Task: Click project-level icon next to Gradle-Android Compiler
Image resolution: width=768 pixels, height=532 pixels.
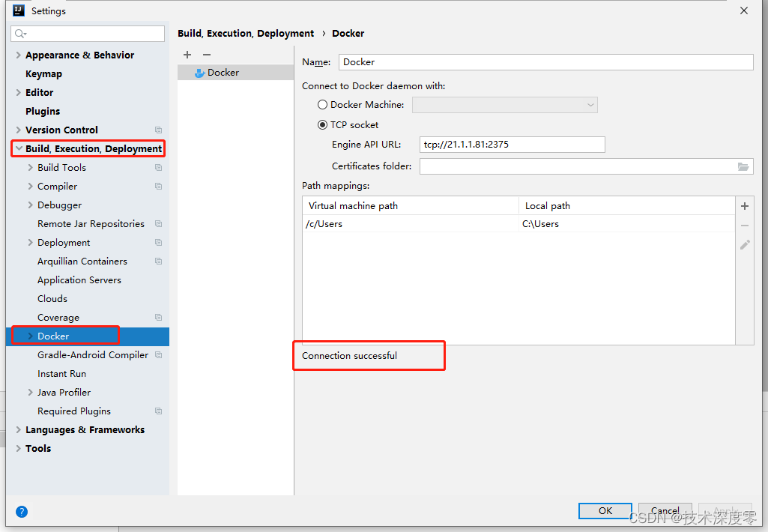Action: click(158, 354)
